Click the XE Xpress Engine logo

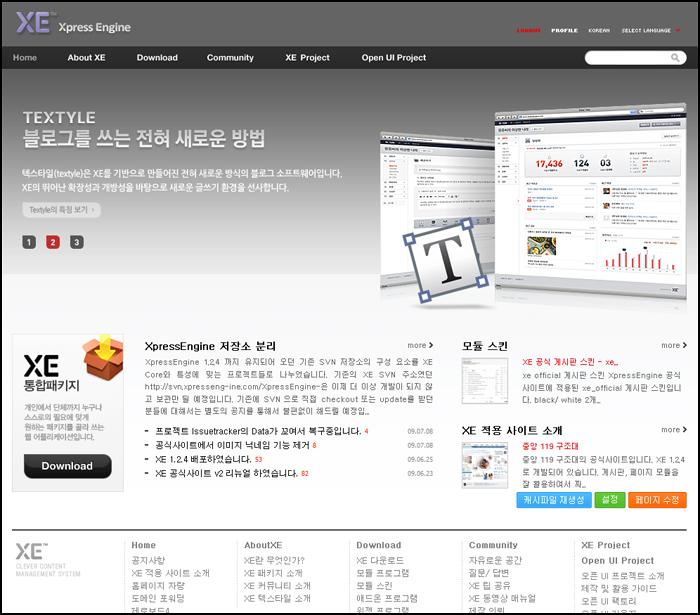pyautogui.click(x=73, y=23)
